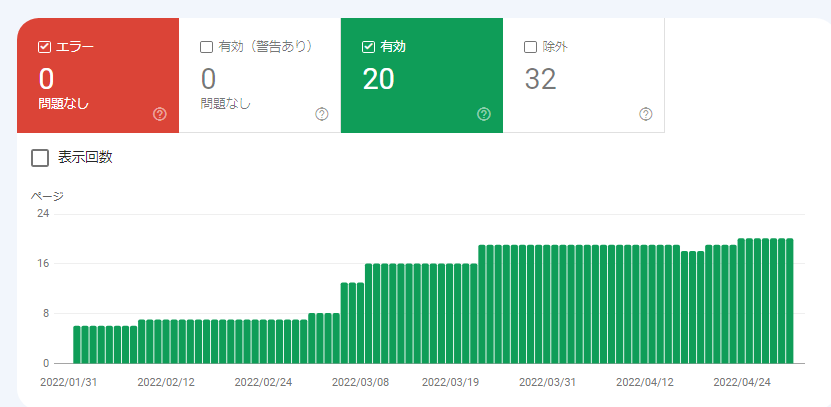
Task: Open help icon on the red エラー card
Action: tap(160, 114)
